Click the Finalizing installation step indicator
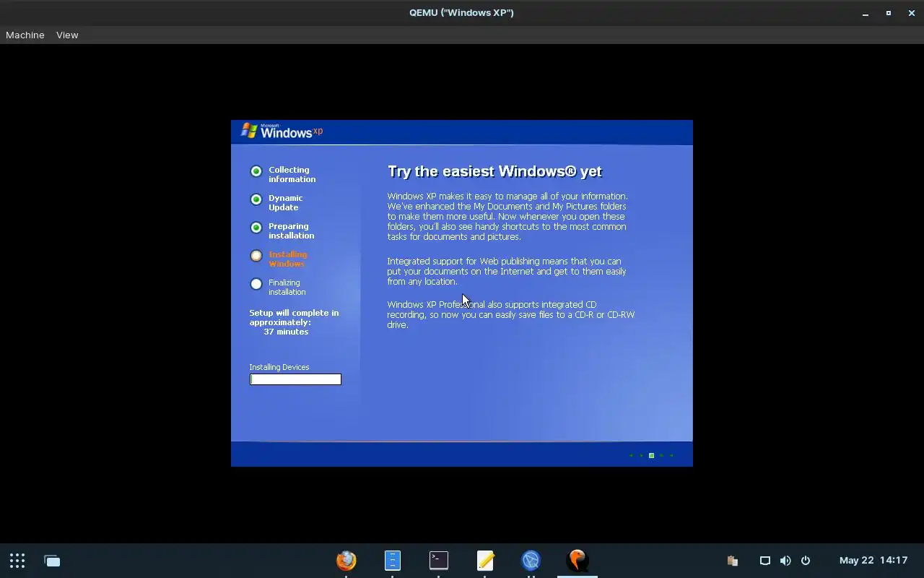The width and height of the screenshot is (924, 578). point(256,284)
